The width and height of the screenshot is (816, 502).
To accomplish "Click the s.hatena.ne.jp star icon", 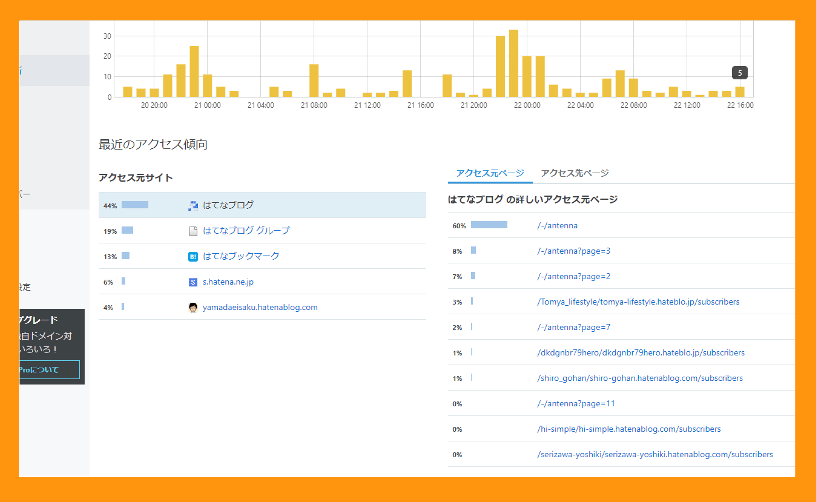I will pyautogui.click(x=193, y=282).
